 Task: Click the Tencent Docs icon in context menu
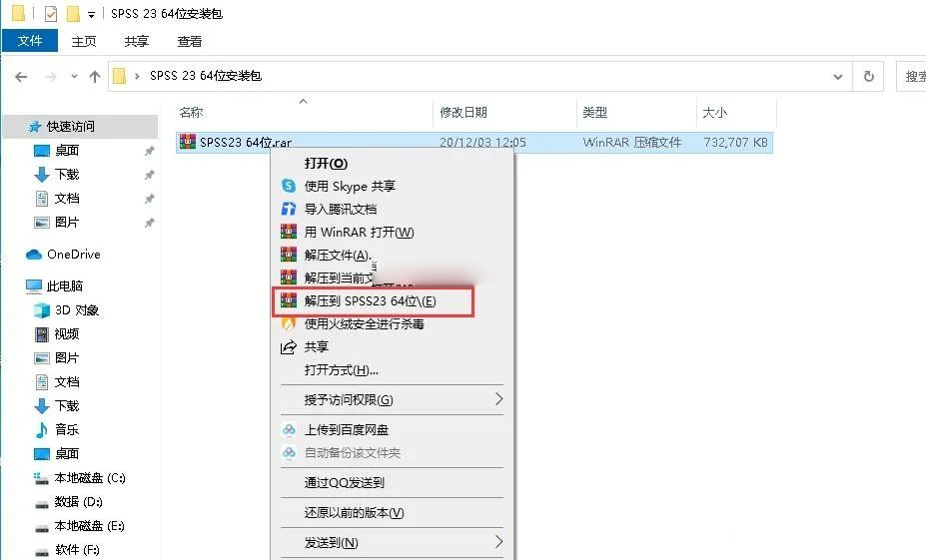point(289,209)
